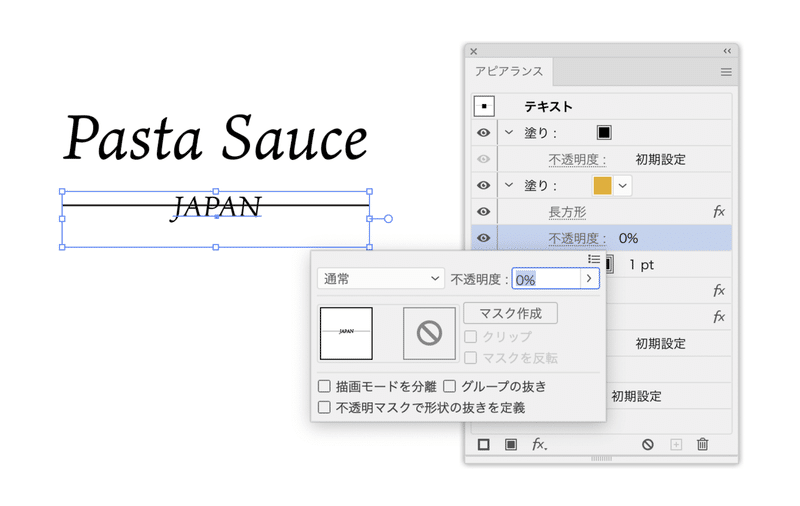Collapse the black 塗り fill row
This screenshot has width=800, height=506.
pyautogui.click(x=509, y=132)
